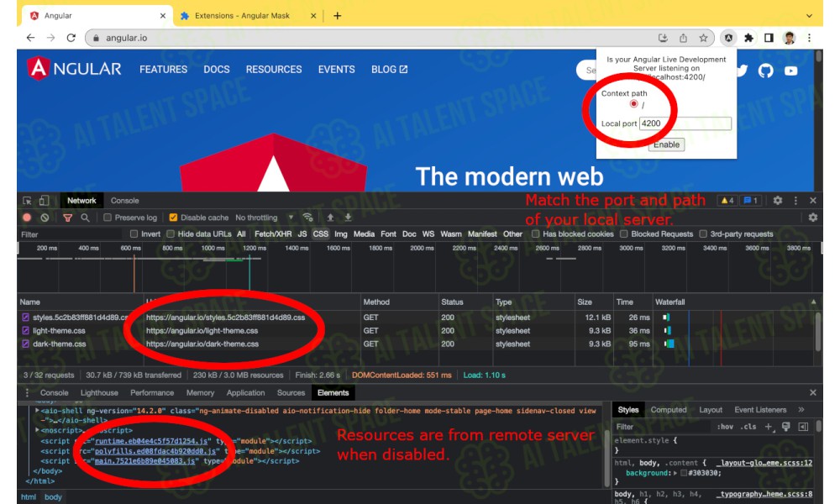Image resolution: width=840 pixels, height=504 pixels.
Task: Bookmark this page star icon
Action: [x=703, y=38]
